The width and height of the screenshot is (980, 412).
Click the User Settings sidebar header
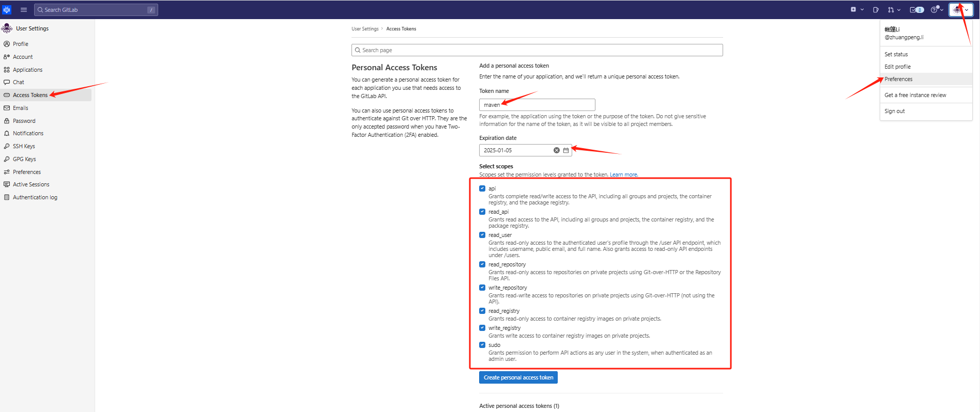tap(32, 28)
